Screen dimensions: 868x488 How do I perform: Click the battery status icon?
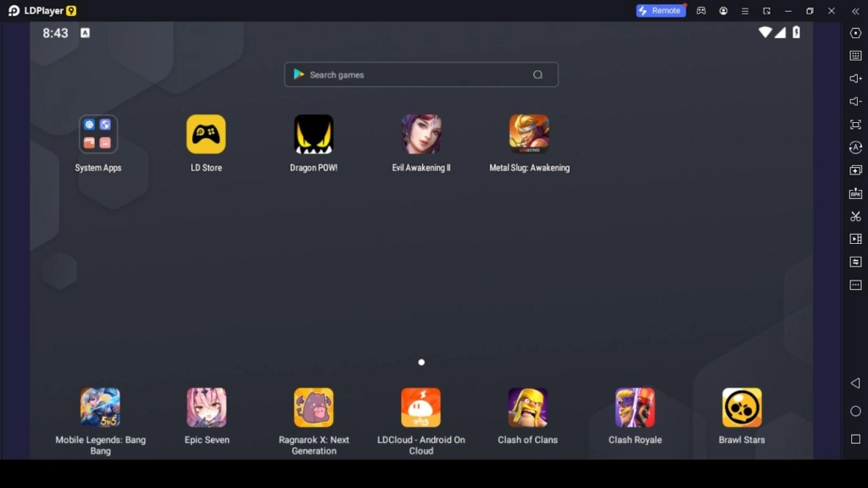(x=796, y=32)
